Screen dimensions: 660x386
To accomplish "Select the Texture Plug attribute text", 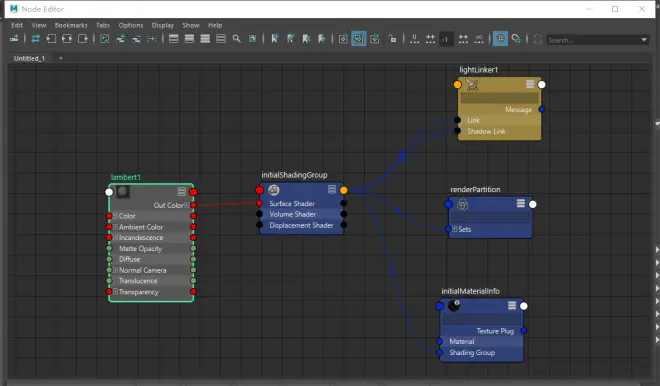I will click(495, 331).
